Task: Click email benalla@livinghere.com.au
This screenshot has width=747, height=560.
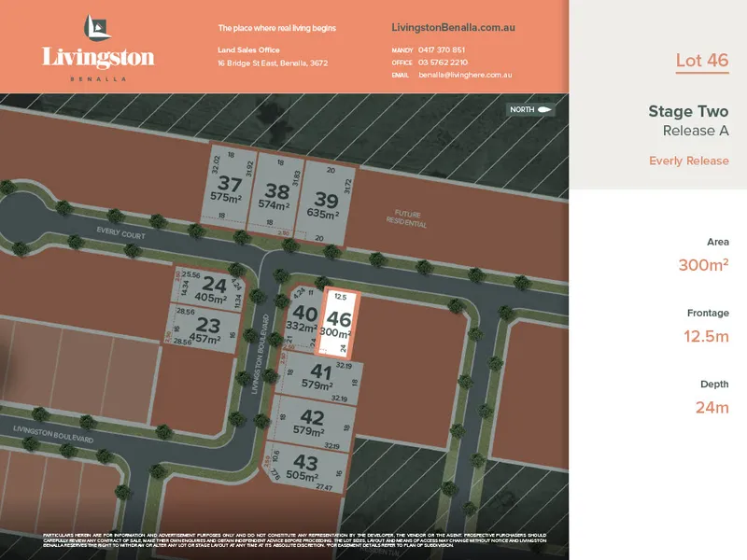Action: [x=465, y=75]
